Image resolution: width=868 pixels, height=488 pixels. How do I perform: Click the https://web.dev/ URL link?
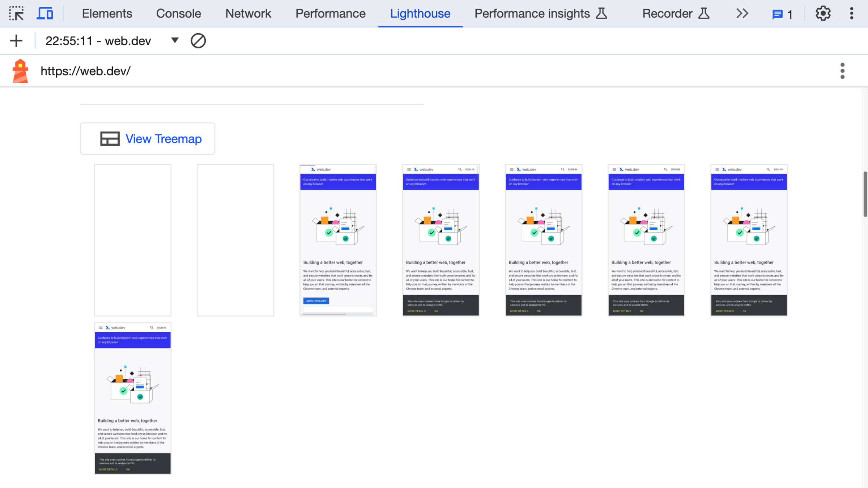85,71
